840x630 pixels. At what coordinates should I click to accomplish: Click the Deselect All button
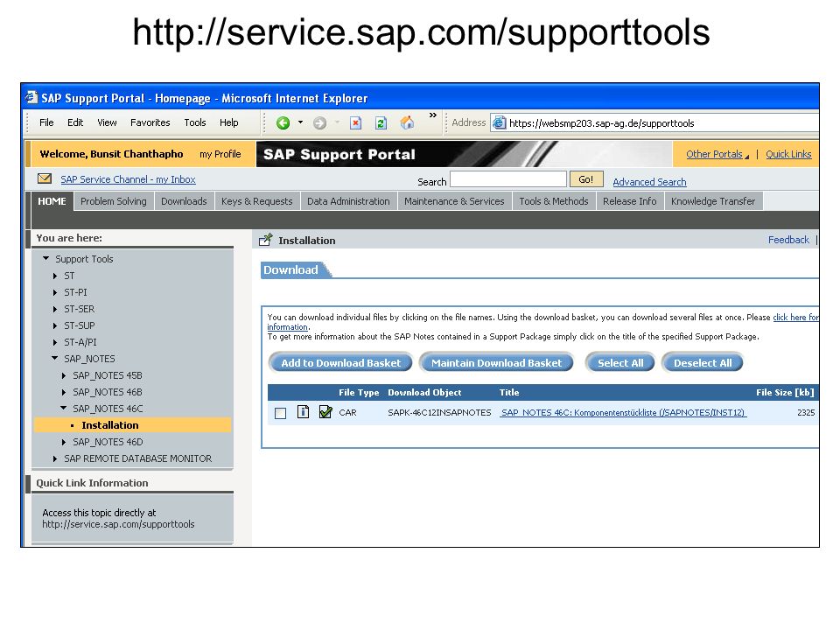703,362
